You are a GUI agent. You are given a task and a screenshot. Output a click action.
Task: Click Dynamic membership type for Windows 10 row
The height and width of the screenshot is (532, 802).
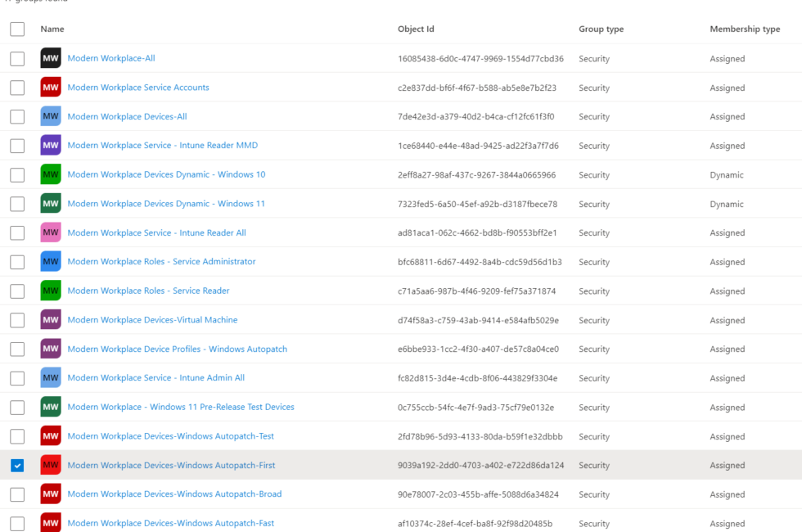click(727, 175)
